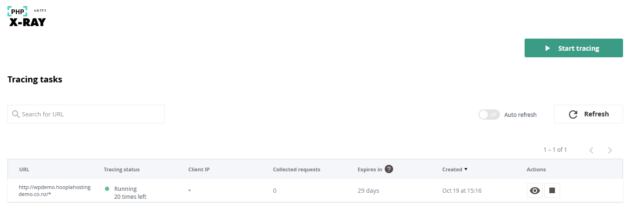Click the Collected requests column header

296,169
